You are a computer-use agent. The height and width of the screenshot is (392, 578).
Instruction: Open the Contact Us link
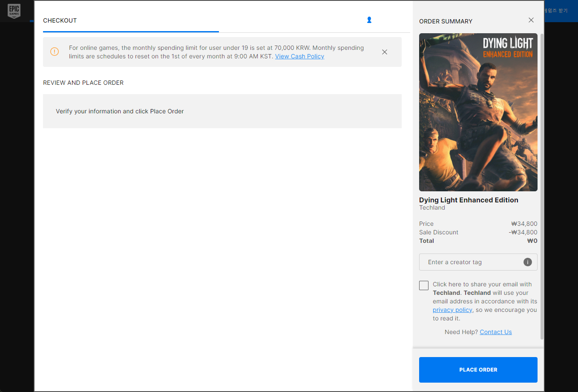click(496, 332)
